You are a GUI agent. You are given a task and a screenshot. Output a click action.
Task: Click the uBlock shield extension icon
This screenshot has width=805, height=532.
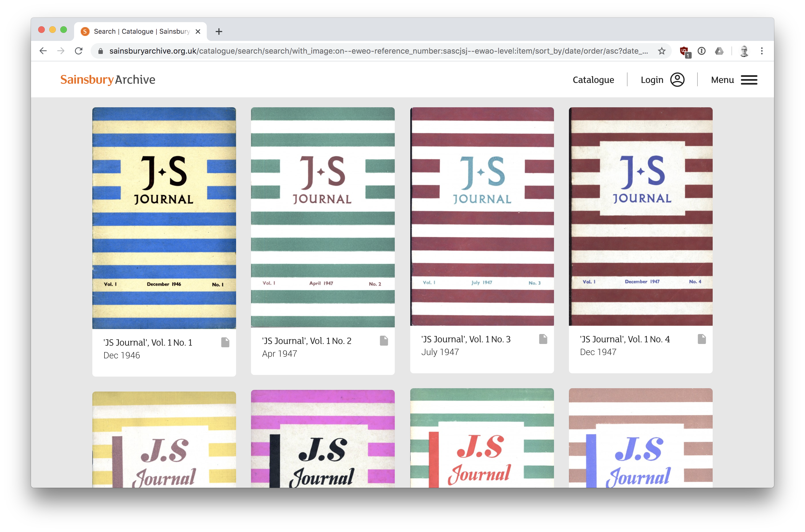(x=684, y=51)
